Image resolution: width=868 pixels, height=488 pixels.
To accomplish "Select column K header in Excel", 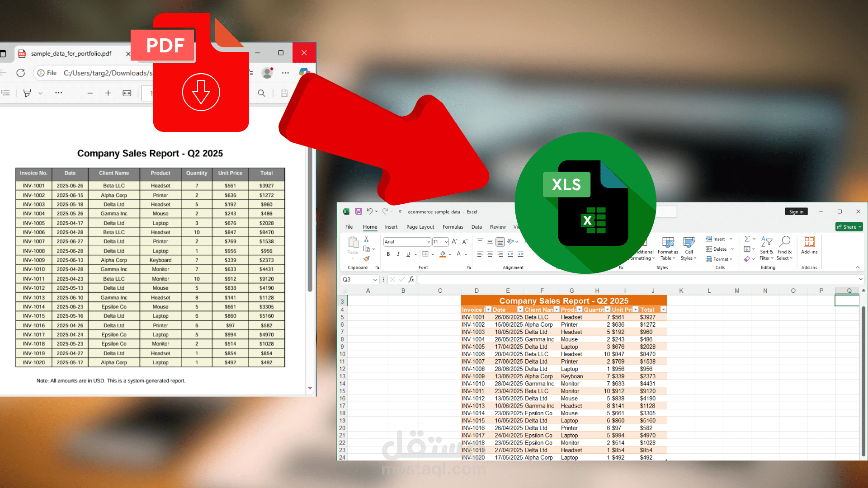I will (681, 291).
